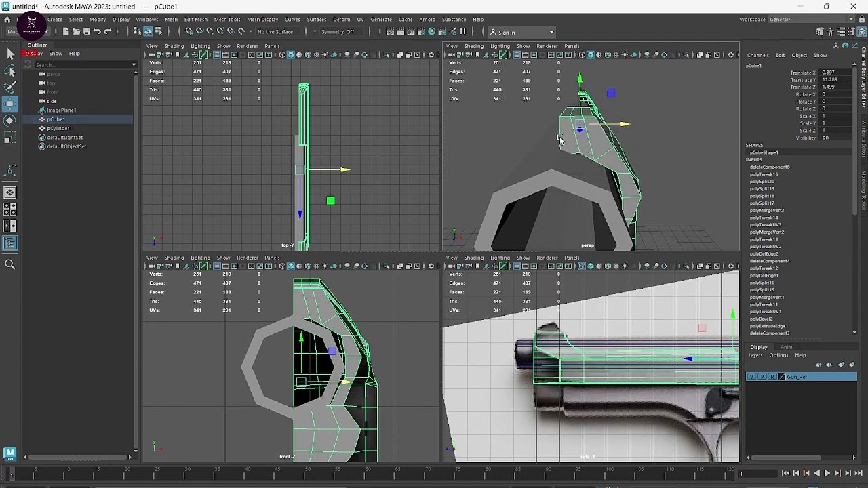Choose the Paint selection tool
The image size is (868, 488).
click(x=10, y=87)
